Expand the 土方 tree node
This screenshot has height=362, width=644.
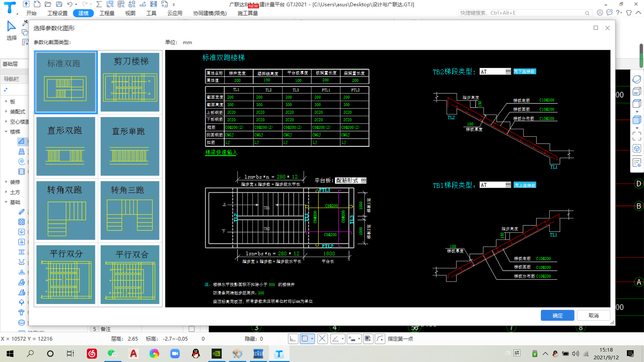click(x=6, y=192)
